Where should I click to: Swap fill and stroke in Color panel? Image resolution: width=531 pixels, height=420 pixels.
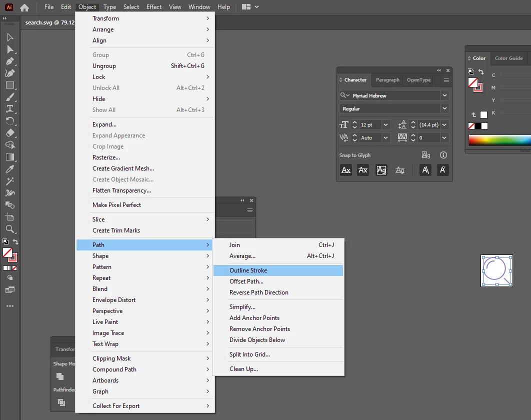pos(481,71)
